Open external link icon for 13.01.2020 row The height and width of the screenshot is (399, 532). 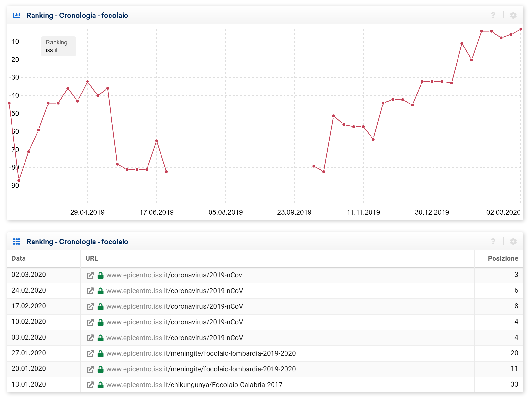(90, 385)
